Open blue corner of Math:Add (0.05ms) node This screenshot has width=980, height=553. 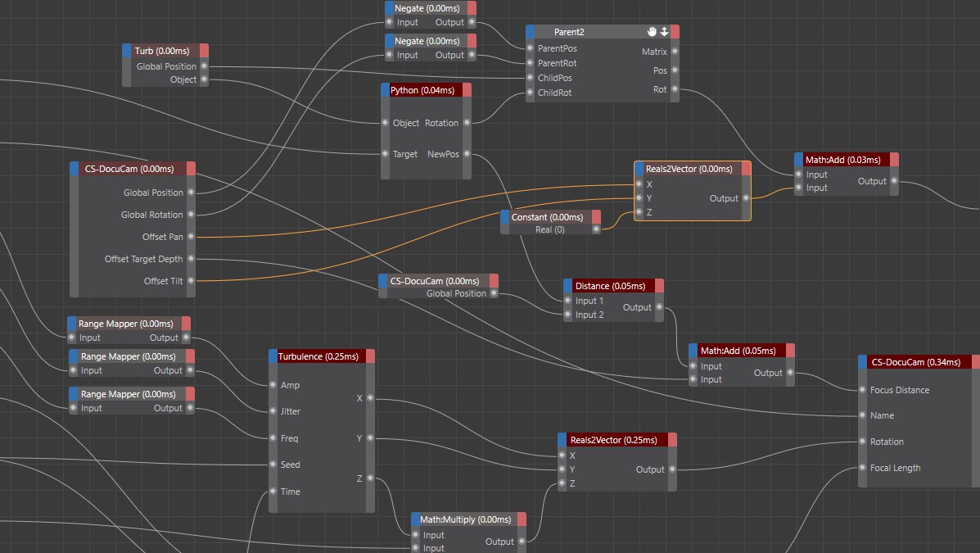click(x=693, y=351)
